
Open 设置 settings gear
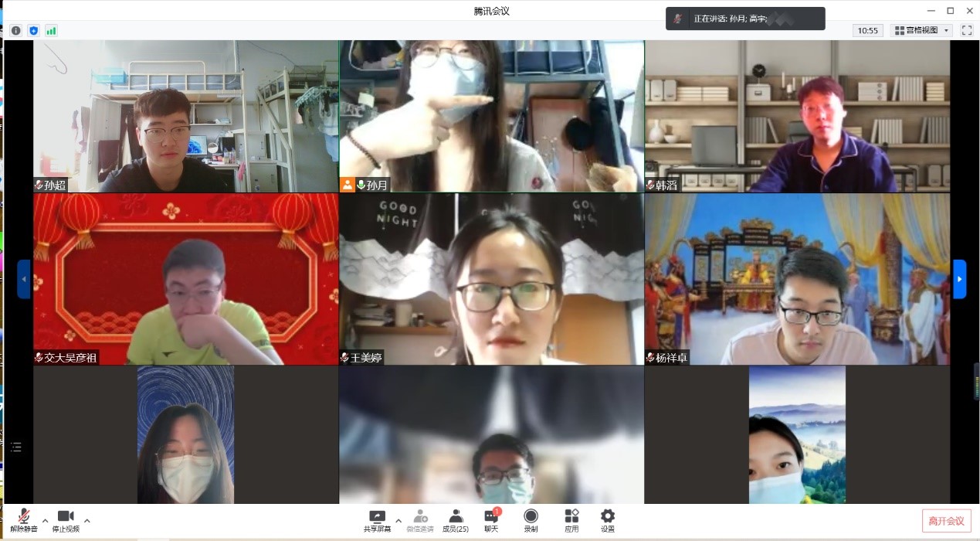[x=608, y=520]
